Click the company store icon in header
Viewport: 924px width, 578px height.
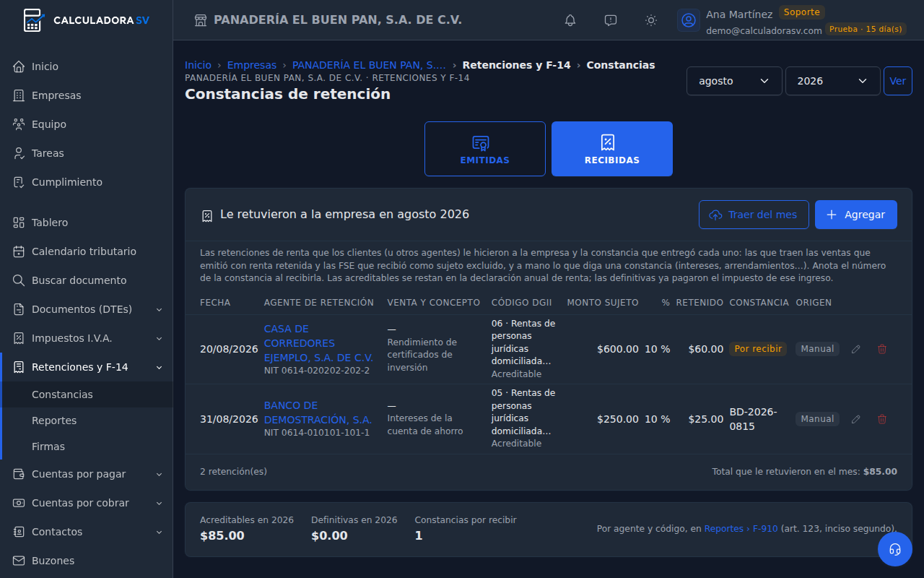[x=201, y=20]
